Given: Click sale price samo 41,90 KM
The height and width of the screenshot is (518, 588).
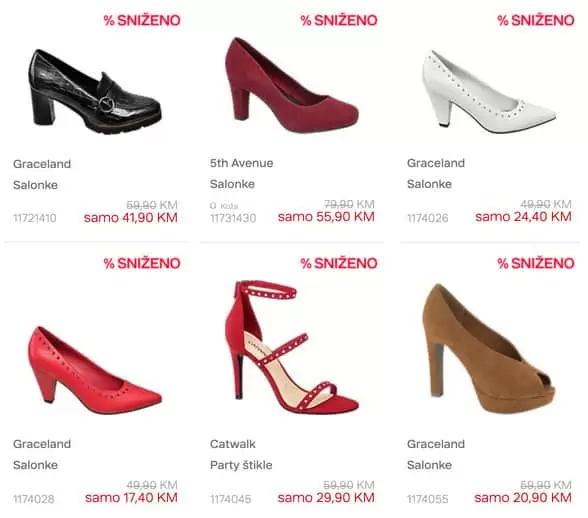Looking at the screenshot, I should click(130, 218).
